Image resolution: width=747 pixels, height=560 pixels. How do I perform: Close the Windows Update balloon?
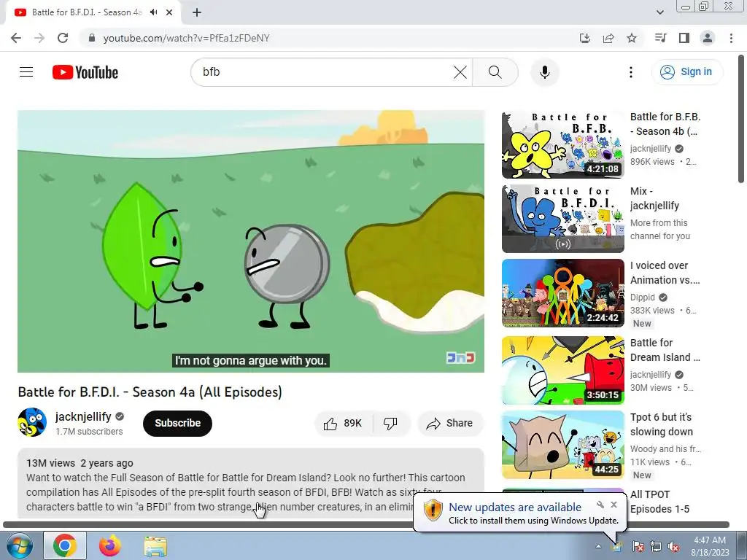pyautogui.click(x=614, y=505)
